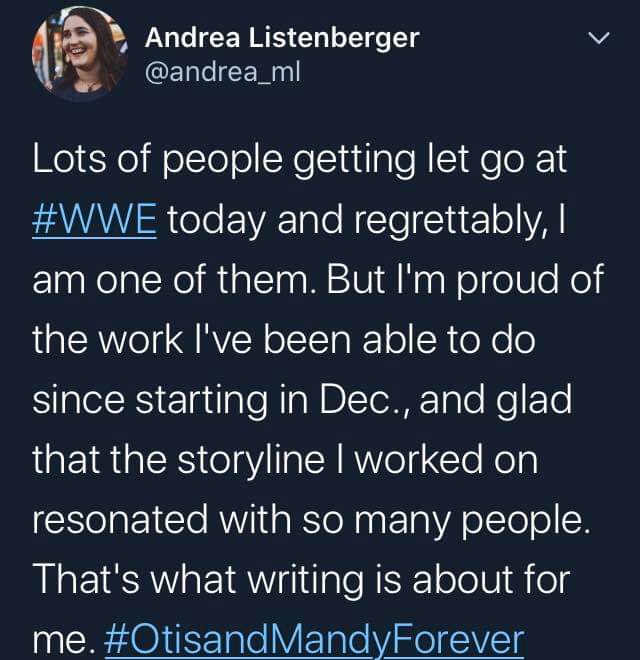
Task: Click the line 'That's what writing is about'
Action: click(300, 578)
